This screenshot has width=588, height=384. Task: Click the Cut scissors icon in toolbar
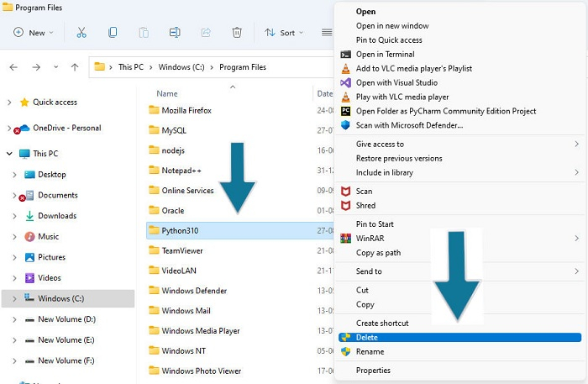click(81, 33)
